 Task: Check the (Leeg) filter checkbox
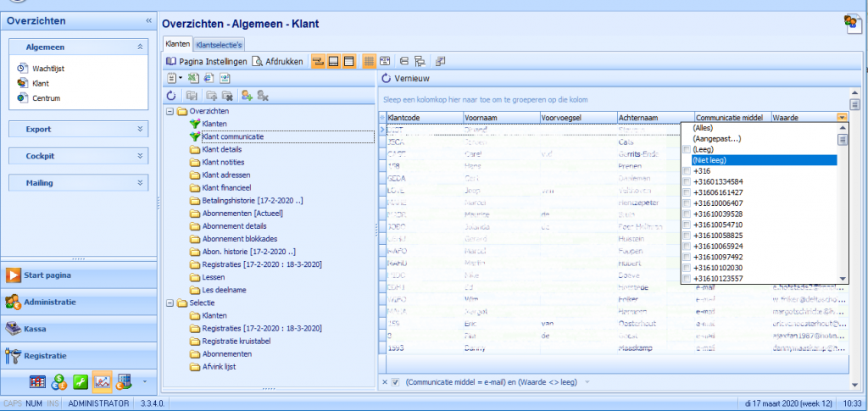pyautogui.click(x=687, y=149)
